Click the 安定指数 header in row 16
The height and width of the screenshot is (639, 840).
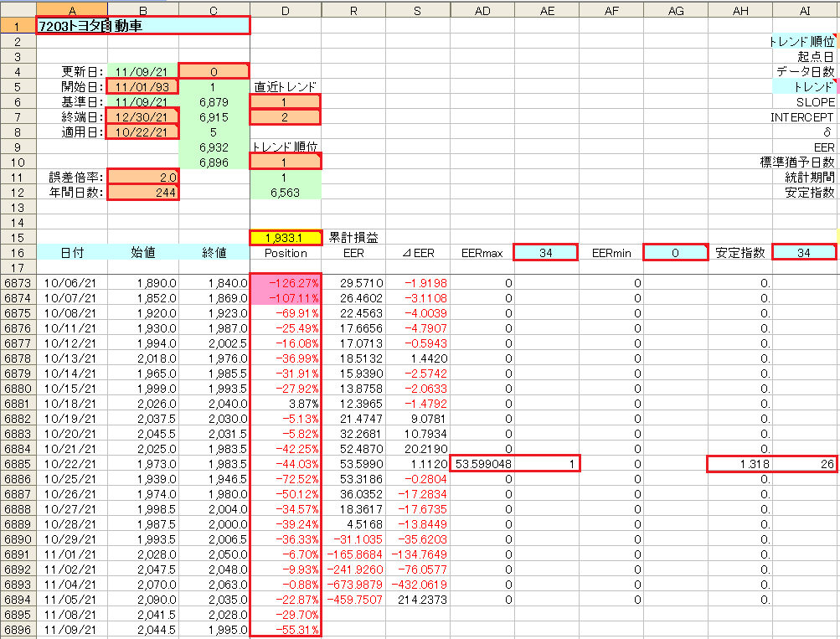[740, 253]
